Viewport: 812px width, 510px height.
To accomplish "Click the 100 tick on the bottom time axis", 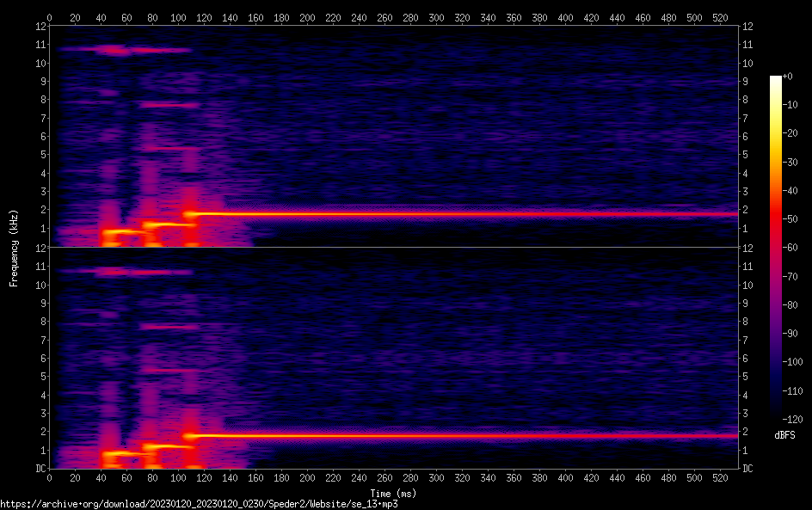I will point(178,478).
